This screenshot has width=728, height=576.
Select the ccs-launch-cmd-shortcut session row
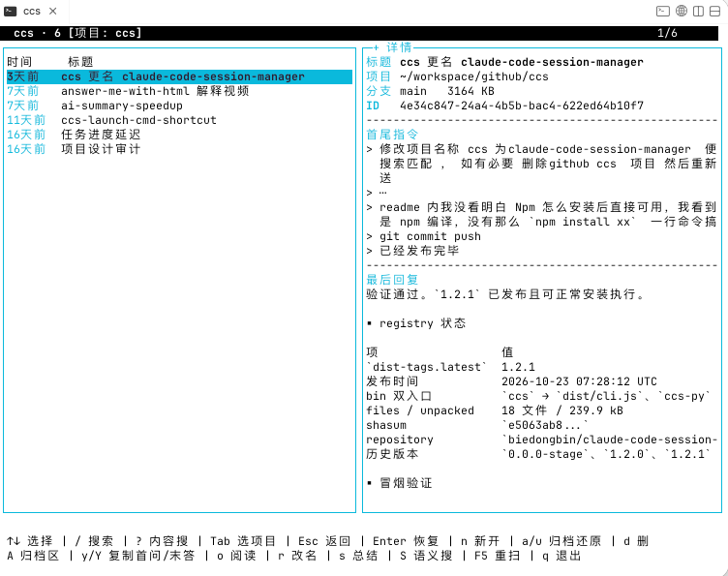179,120
